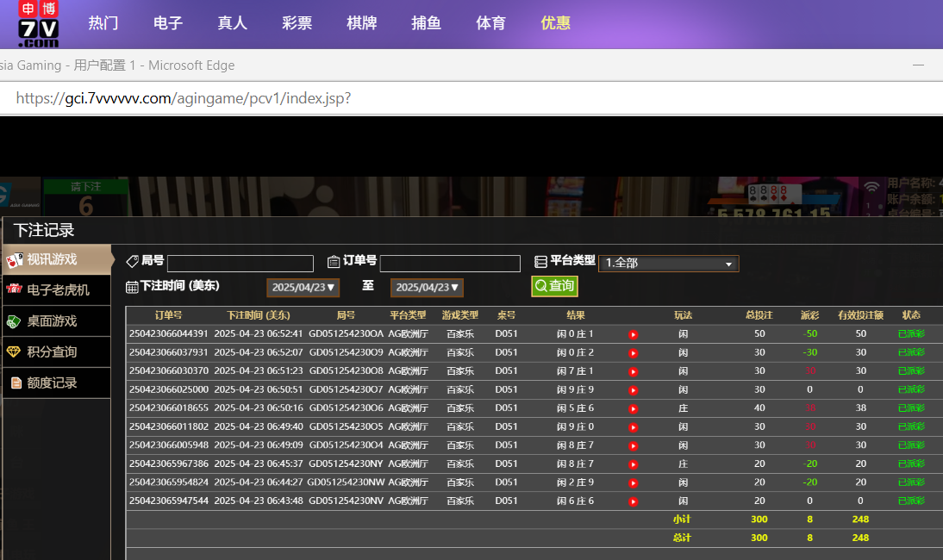The width and height of the screenshot is (943, 560).
Task: Click the 局号 text input field
Action: [x=240, y=264]
